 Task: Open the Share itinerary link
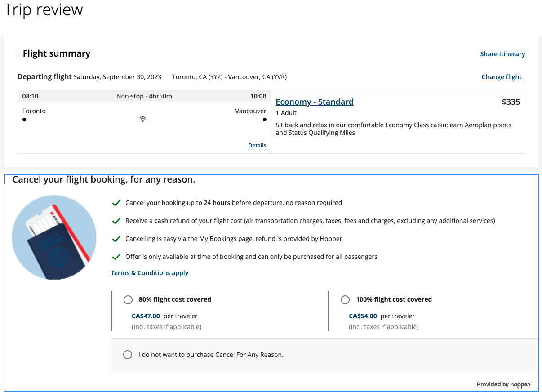point(502,54)
